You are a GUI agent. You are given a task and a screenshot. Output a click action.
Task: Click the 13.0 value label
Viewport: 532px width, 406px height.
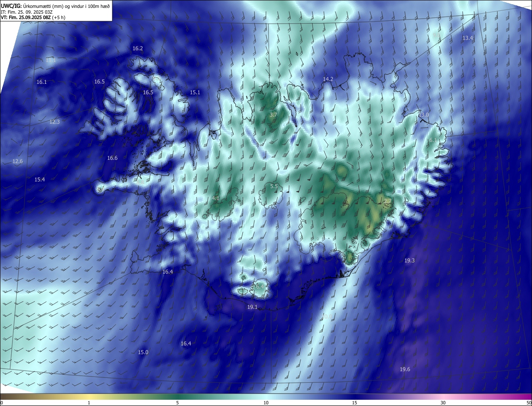tap(424, 115)
